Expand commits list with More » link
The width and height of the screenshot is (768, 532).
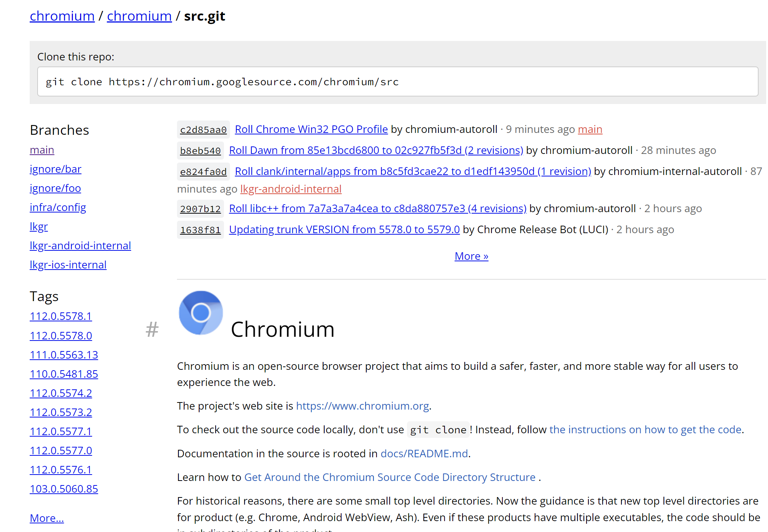[471, 256]
